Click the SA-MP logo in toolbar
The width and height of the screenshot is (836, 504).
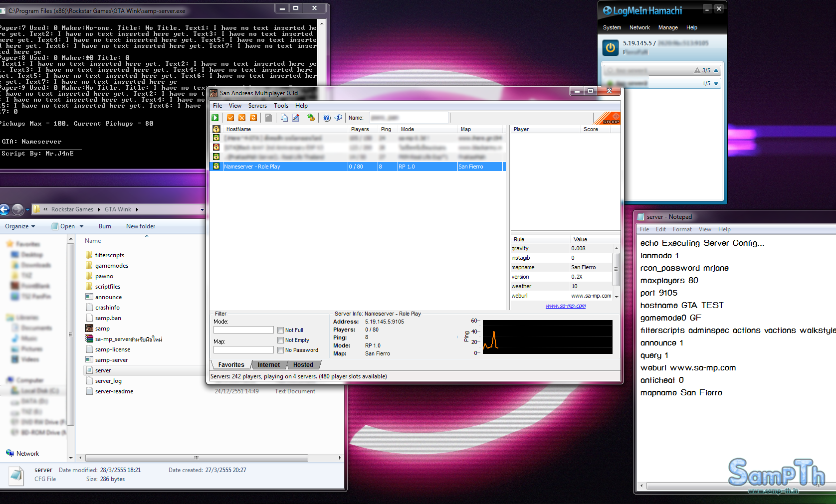(607, 118)
